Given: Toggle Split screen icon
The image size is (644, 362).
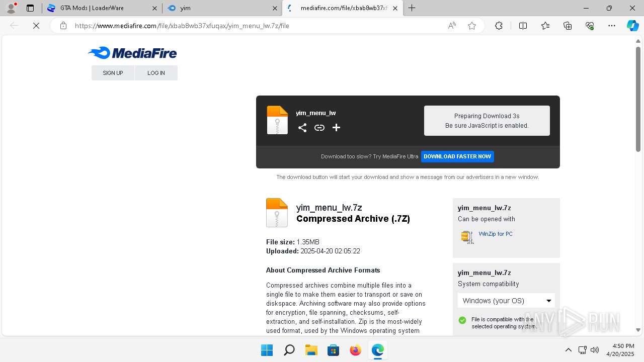Looking at the screenshot, I should [523, 26].
